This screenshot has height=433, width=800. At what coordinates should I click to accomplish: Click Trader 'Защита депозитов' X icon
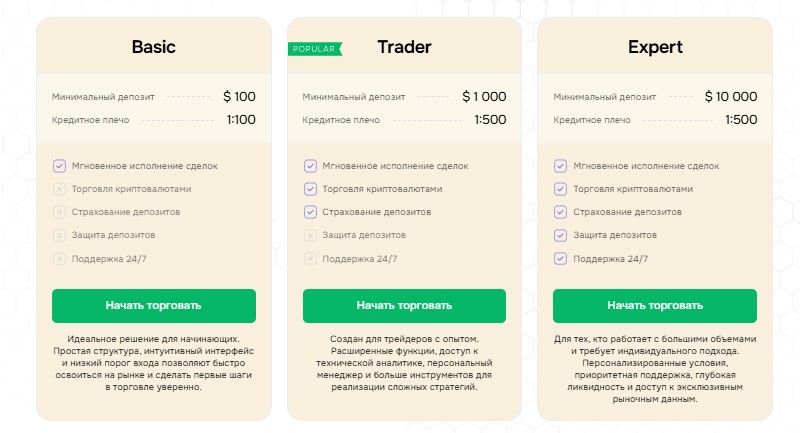[310, 235]
